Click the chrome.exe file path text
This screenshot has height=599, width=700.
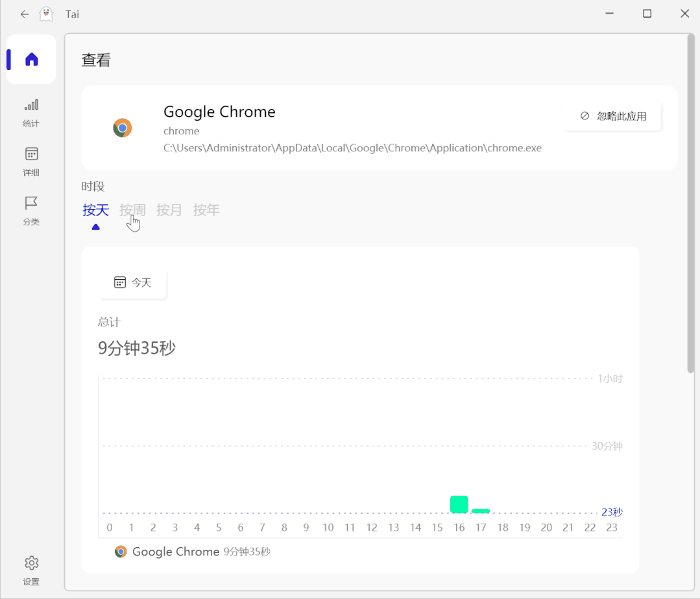tap(352, 148)
